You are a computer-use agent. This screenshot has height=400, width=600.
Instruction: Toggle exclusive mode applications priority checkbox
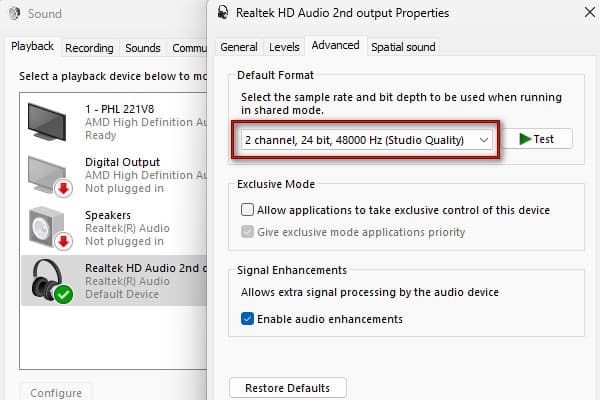coord(247,232)
